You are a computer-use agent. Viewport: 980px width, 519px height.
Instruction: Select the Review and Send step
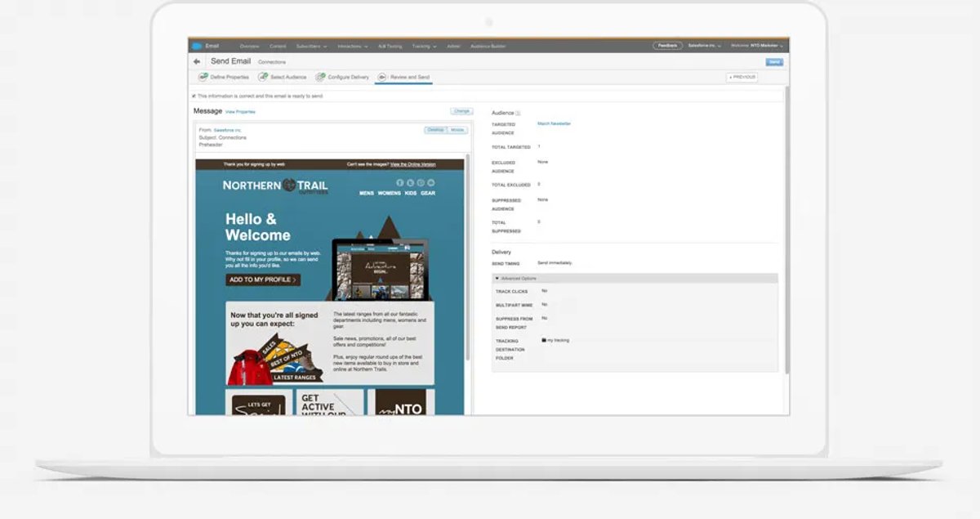coord(403,77)
